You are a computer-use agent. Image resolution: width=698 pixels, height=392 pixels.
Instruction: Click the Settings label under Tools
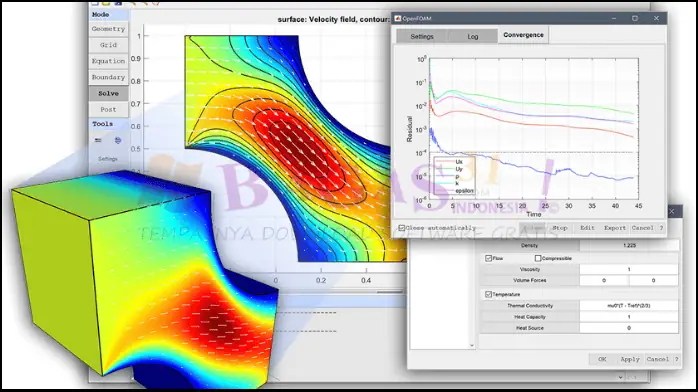pyautogui.click(x=108, y=159)
